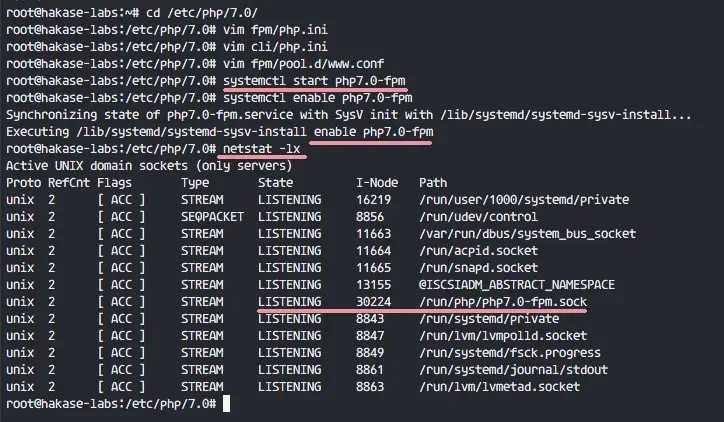Click the vim fpm/pool.d/www.conf command

(303, 64)
